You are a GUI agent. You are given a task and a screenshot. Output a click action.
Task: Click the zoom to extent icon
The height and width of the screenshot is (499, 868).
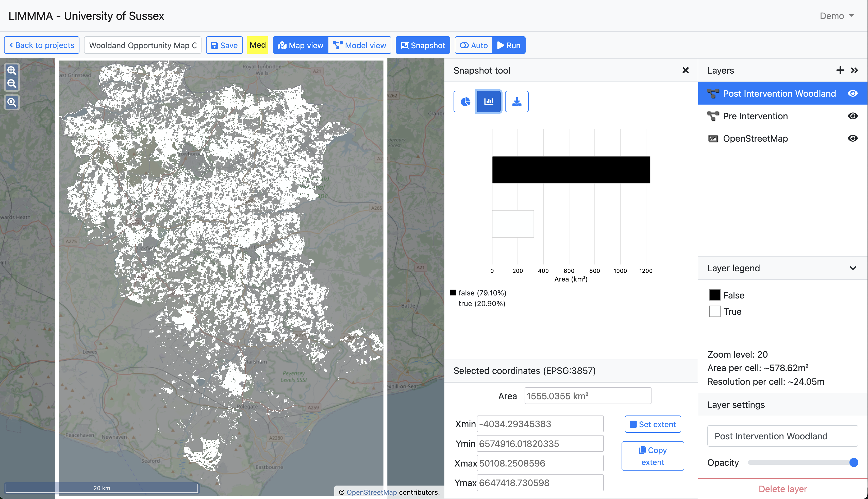(12, 102)
